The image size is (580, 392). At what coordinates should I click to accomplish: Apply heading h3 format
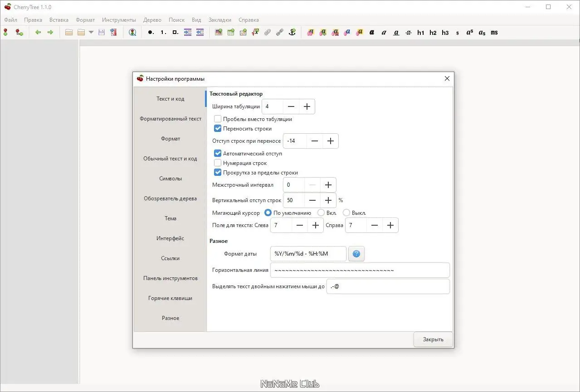(445, 33)
